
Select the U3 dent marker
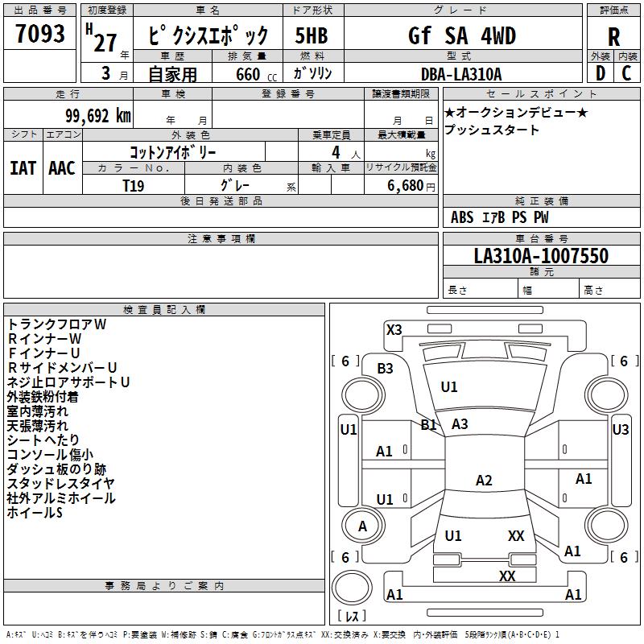point(621,430)
